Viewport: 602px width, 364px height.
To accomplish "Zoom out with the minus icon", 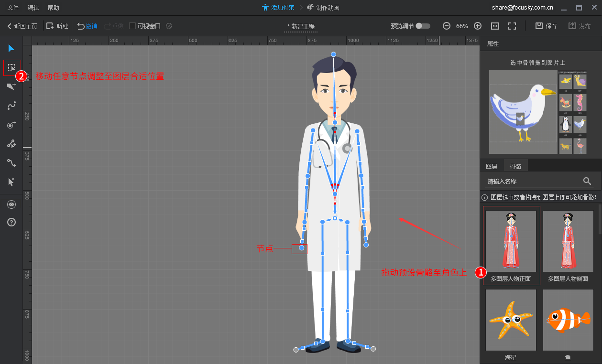I will pyautogui.click(x=446, y=26).
